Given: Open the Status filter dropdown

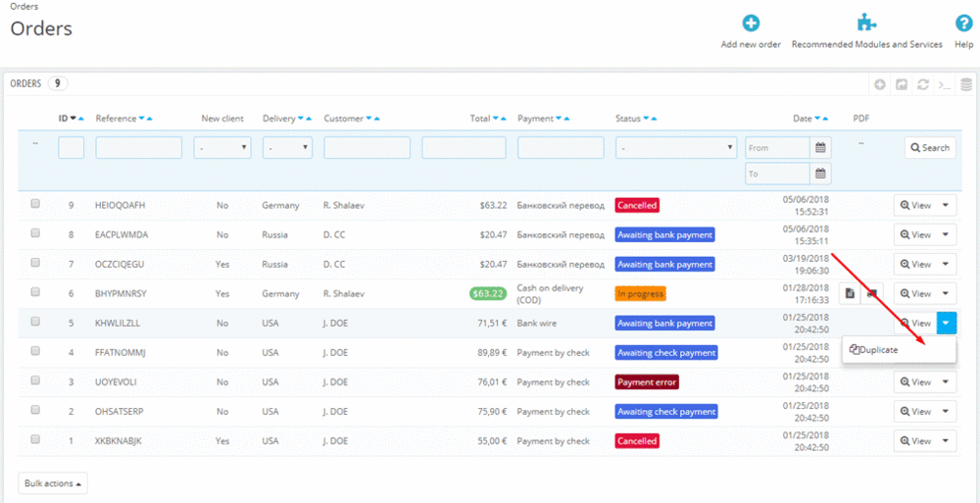Looking at the screenshot, I should click(676, 148).
